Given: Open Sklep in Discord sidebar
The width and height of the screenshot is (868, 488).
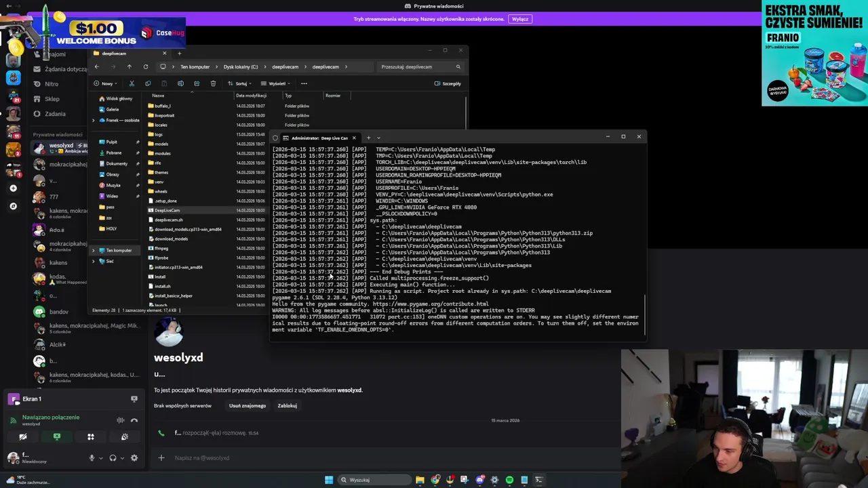Looking at the screenshot, I should 52,99.
